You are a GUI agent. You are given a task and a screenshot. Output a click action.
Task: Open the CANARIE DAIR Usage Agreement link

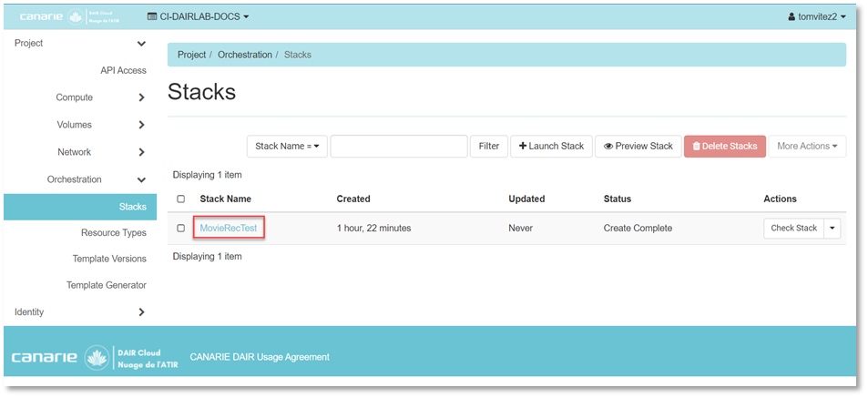coord(259,357)
